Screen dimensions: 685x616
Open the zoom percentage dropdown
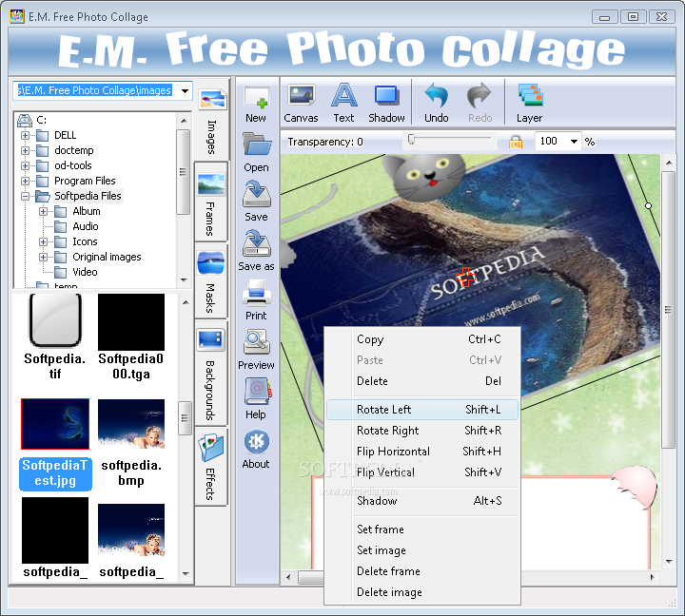tap(574, 142)
